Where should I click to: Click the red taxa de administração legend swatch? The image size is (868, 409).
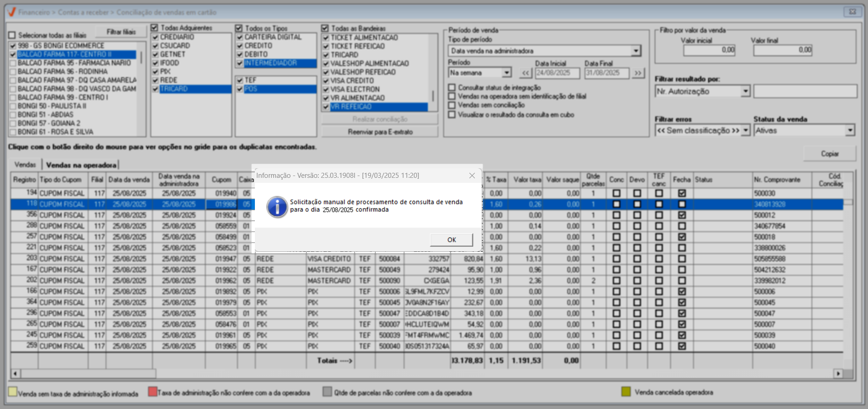[153, 392]
